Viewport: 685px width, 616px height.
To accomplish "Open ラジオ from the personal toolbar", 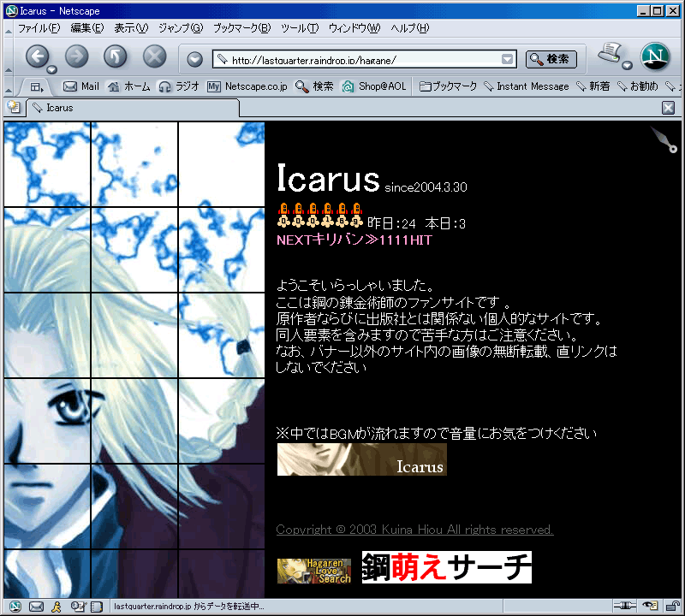I will coord(179,86).
